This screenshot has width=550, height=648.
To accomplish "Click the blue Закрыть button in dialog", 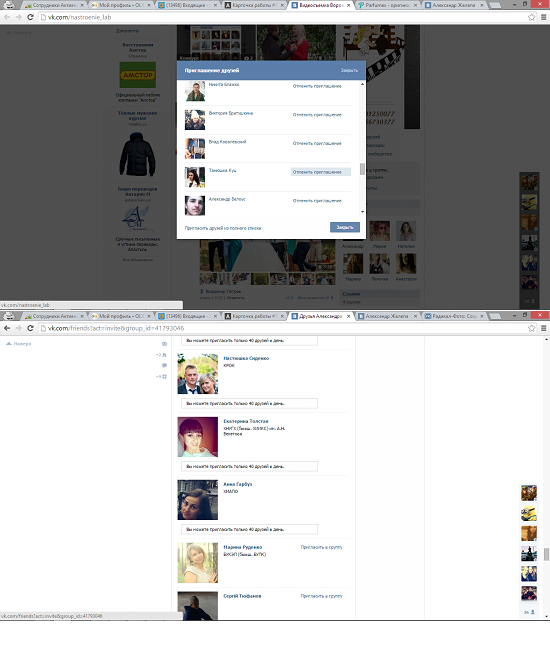I will tap(345, 227).
